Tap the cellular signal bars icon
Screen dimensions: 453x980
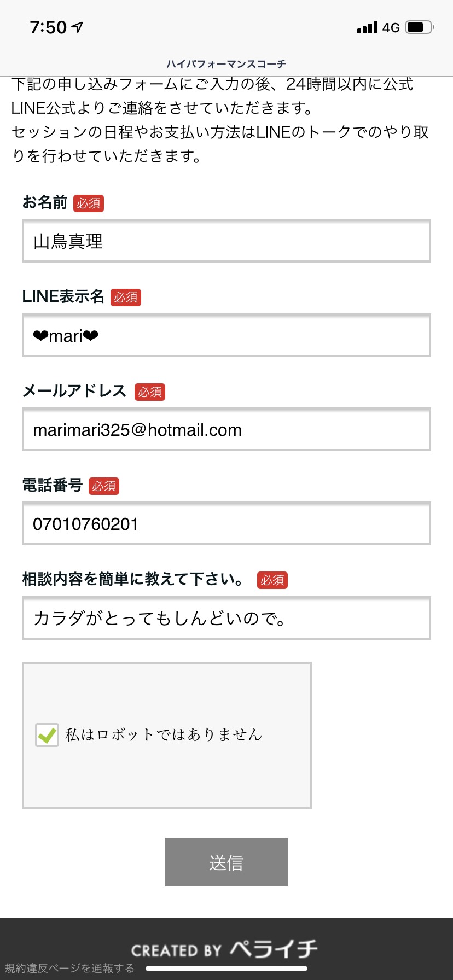[367, 27]
